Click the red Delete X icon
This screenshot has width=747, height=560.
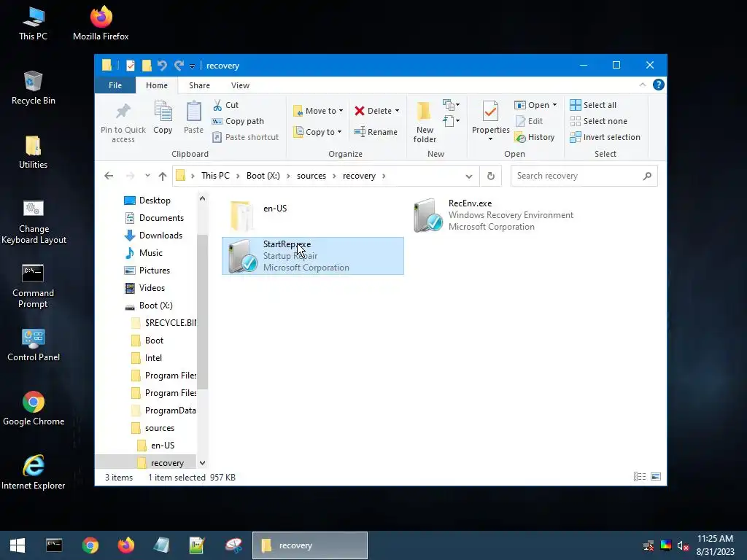pos(360,111)
